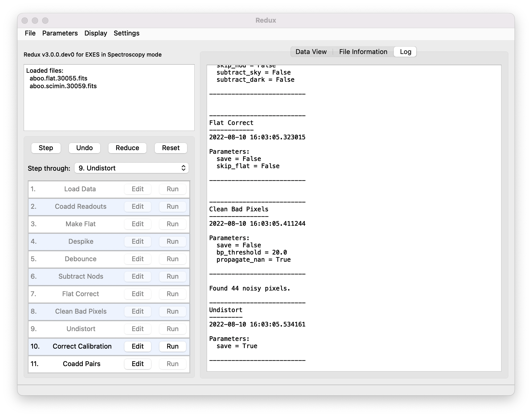Select aboo.scimin.30059.fits in loaded files list
This screenshot has width=532, height=417.
(x=63, y=86)
